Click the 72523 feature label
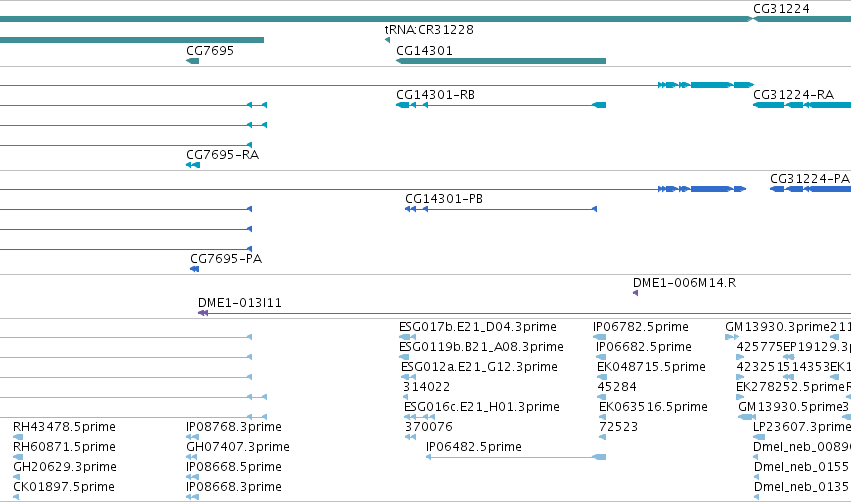851x502 pixels. click(x=618, y=427)
